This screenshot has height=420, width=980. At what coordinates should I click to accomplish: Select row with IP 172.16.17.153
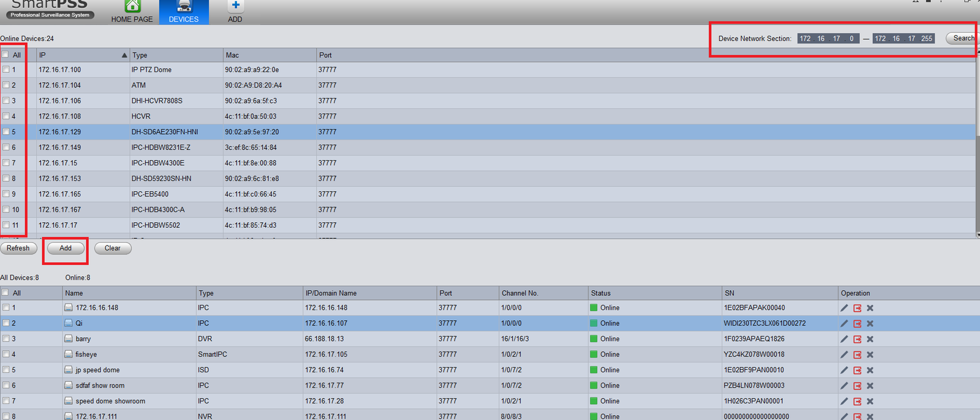pos(488,179)
